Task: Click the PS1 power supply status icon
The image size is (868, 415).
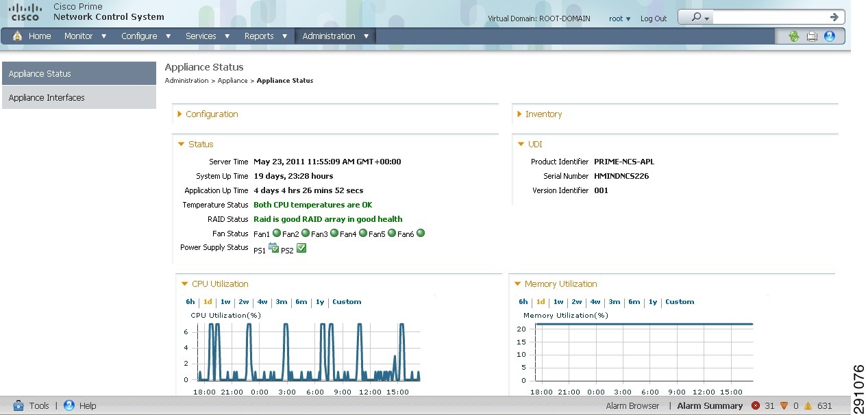Action: [x=273, y=249]
